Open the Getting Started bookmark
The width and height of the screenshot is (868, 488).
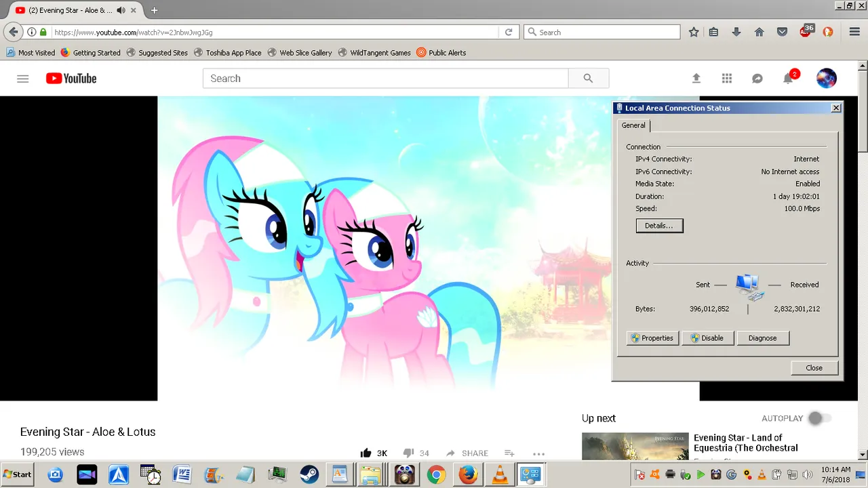point(90,52)
